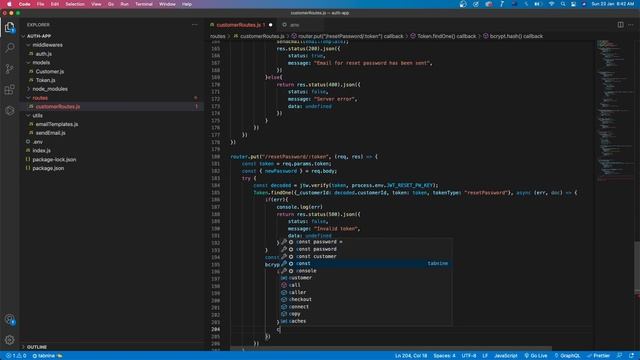Choose highlighted 'const' tabnine suggestion
The height and width of the screenshot is (360, 640).
click(366, 263)
